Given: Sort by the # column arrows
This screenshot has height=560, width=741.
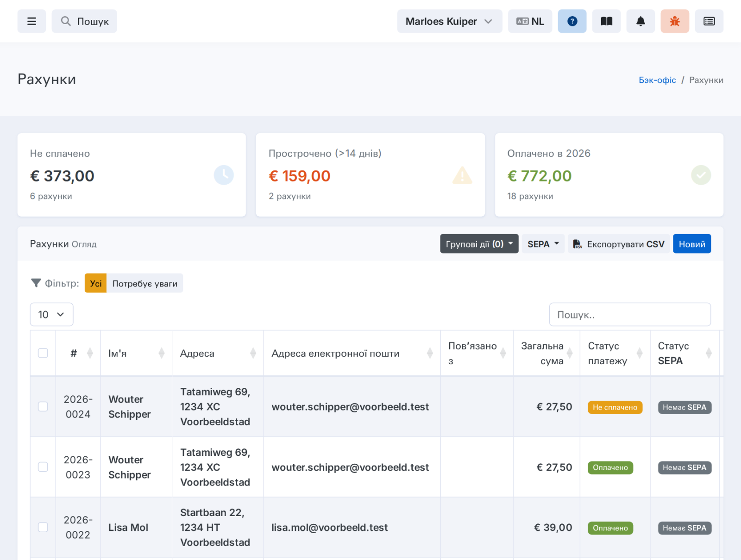Looking at the screenshot, I should (x=90, y=353).
